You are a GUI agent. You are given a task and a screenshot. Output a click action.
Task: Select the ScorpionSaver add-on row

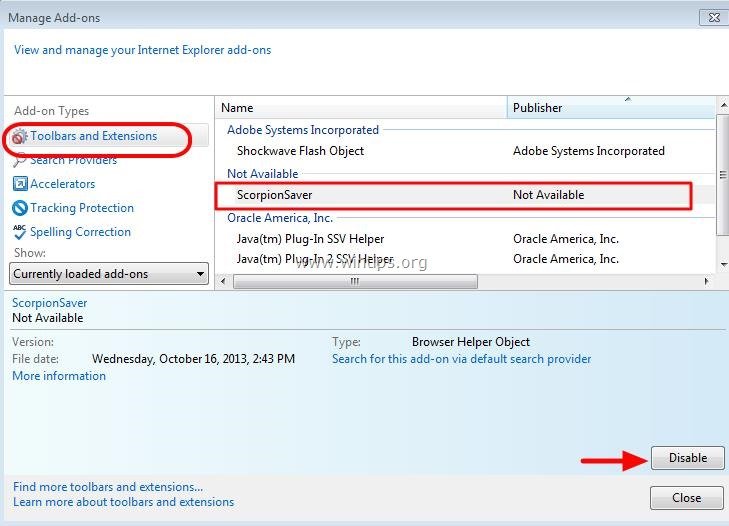click(454, 195)
